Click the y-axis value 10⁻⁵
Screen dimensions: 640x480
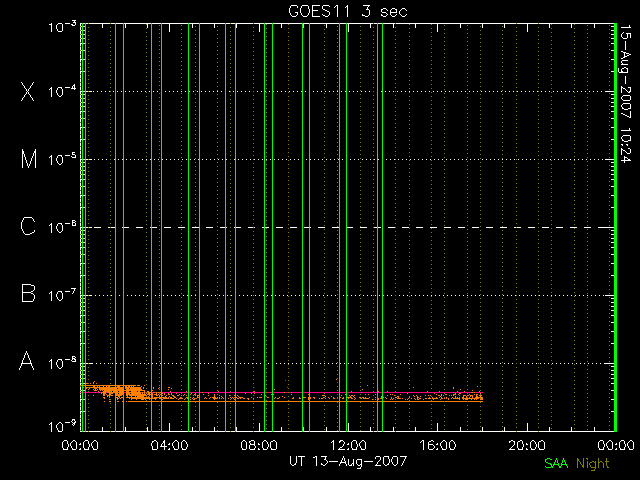(x=62, y=159)
